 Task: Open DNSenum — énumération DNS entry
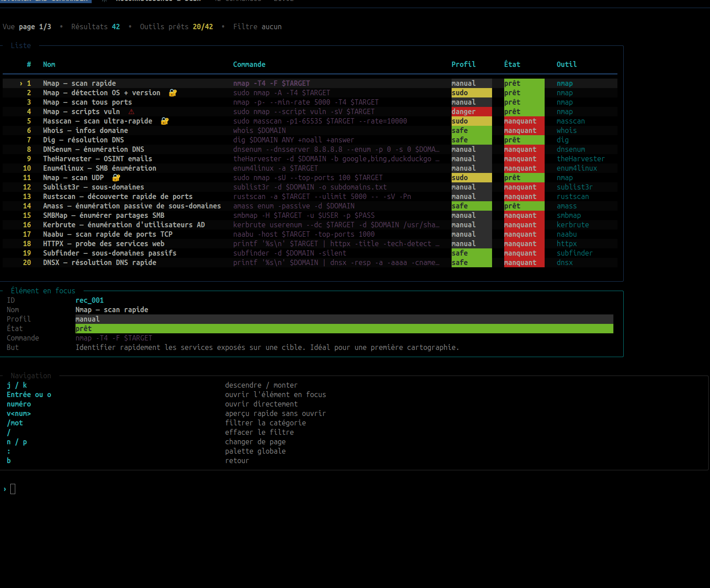click(x=310, y=150)
